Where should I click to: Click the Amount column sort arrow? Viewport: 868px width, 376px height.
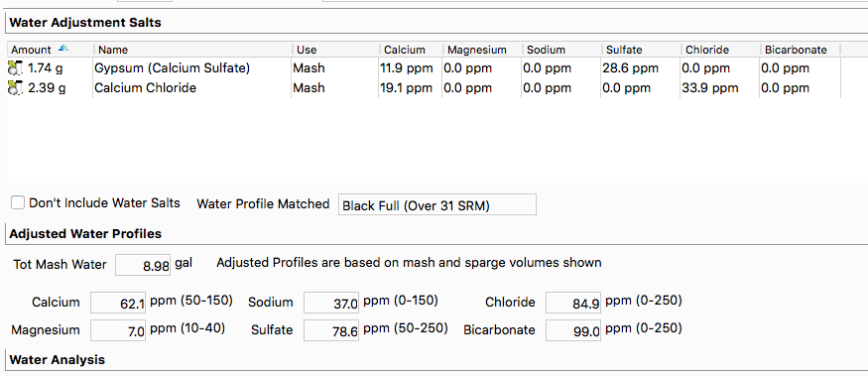pos(63,49)
